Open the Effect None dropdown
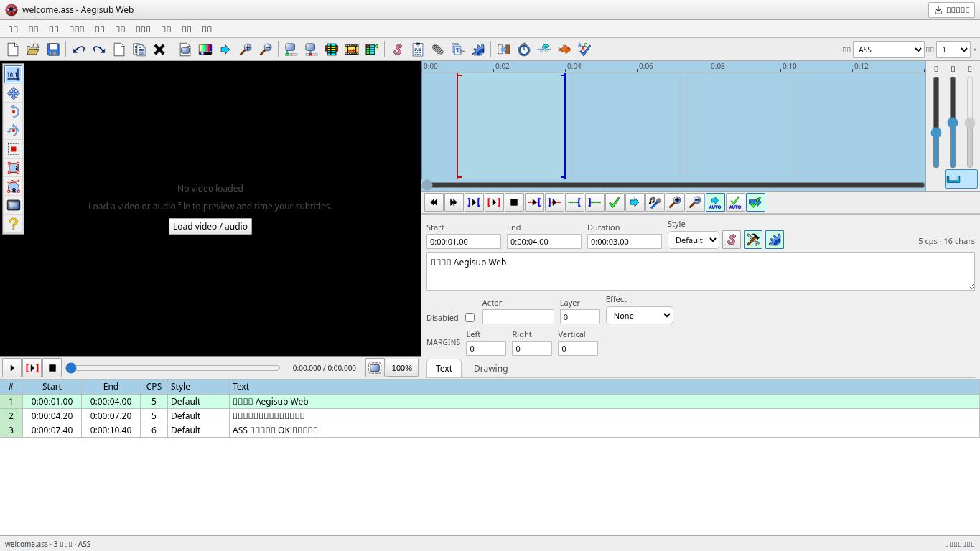Screen dimensions: 980x551 [x=639, y=315]
